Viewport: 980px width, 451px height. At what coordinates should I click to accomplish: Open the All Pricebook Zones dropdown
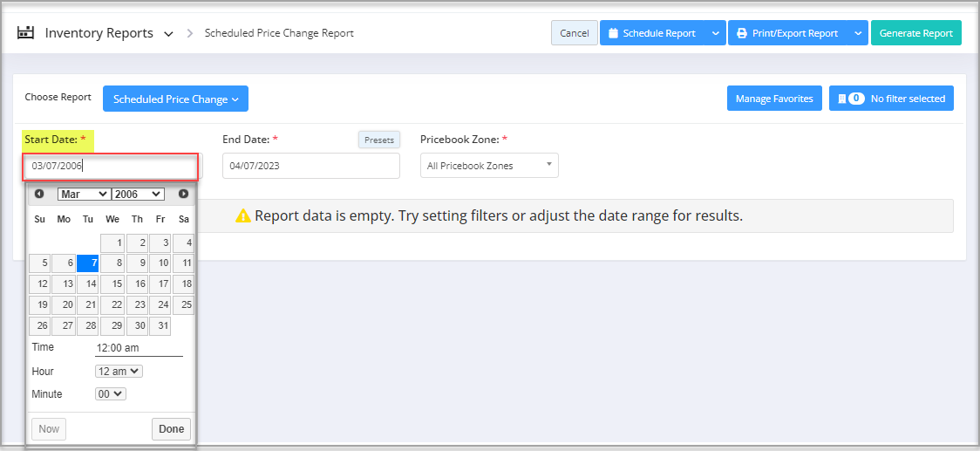click(x=489, y=166)
